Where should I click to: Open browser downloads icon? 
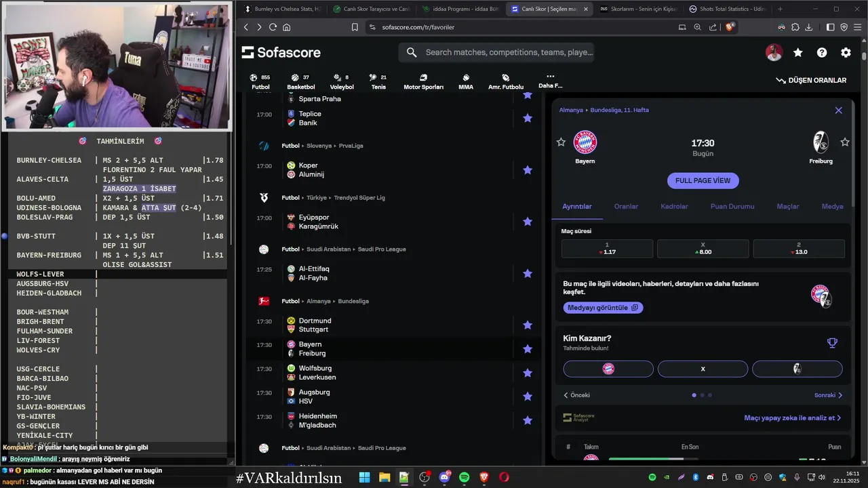808,27
